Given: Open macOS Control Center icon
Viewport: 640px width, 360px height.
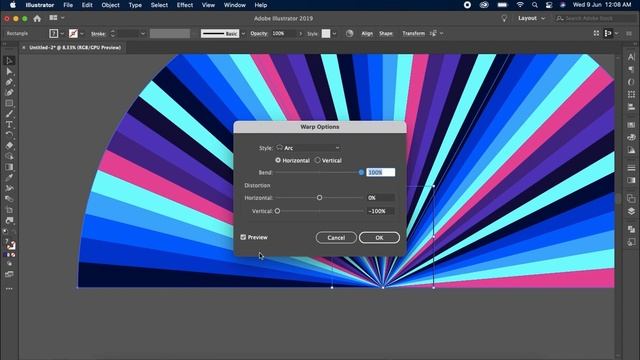Looking at the screenshot, I should tap(549, 5).
